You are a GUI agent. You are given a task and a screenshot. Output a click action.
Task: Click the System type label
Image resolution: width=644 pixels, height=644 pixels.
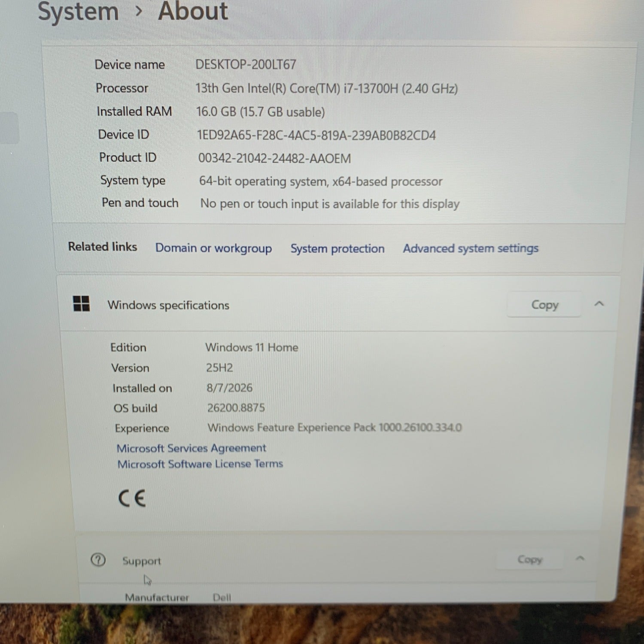tap(133, 180)
